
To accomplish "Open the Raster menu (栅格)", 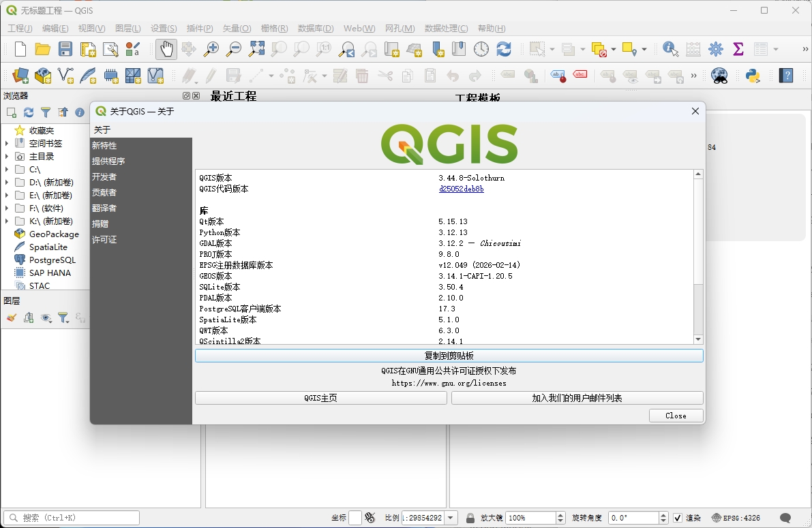I will pyautogui.click(x=274, y=29).
